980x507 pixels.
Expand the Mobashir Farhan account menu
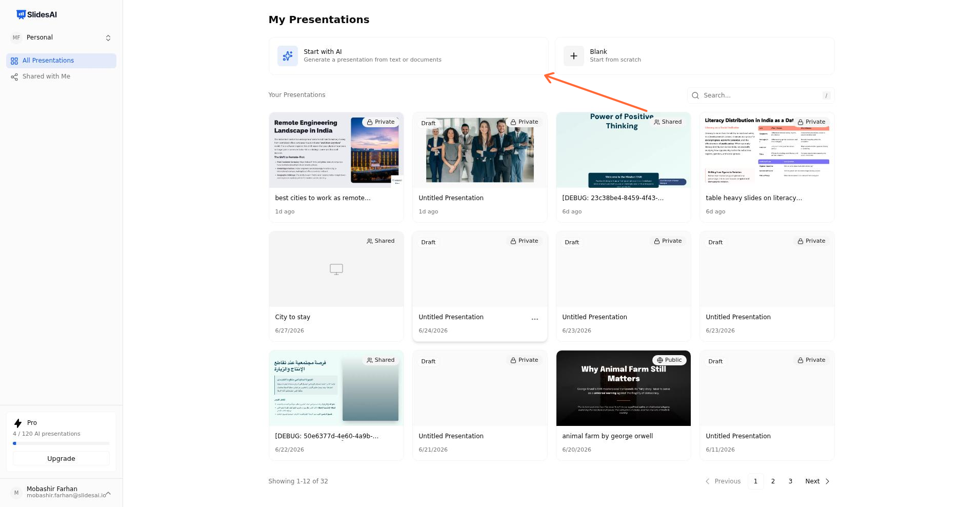click(x=62, y=493)
